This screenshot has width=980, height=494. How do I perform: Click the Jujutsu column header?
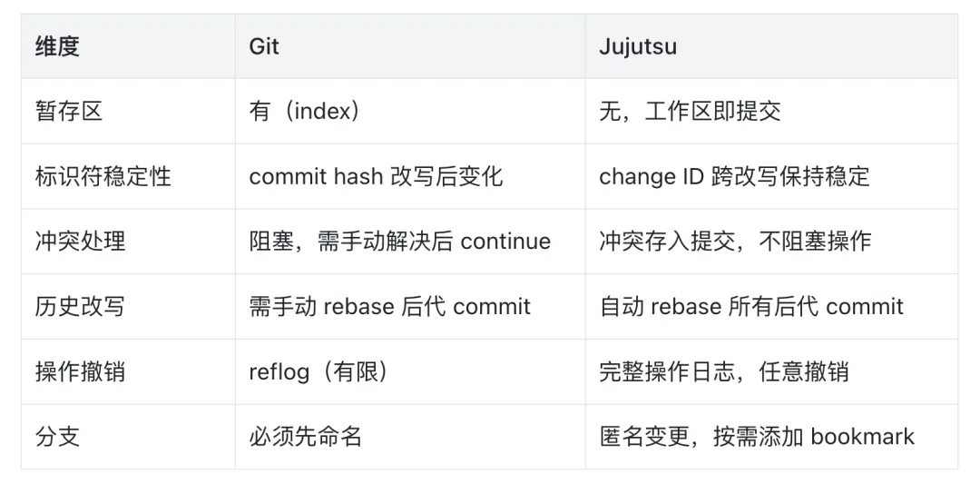tap(637, 46)
